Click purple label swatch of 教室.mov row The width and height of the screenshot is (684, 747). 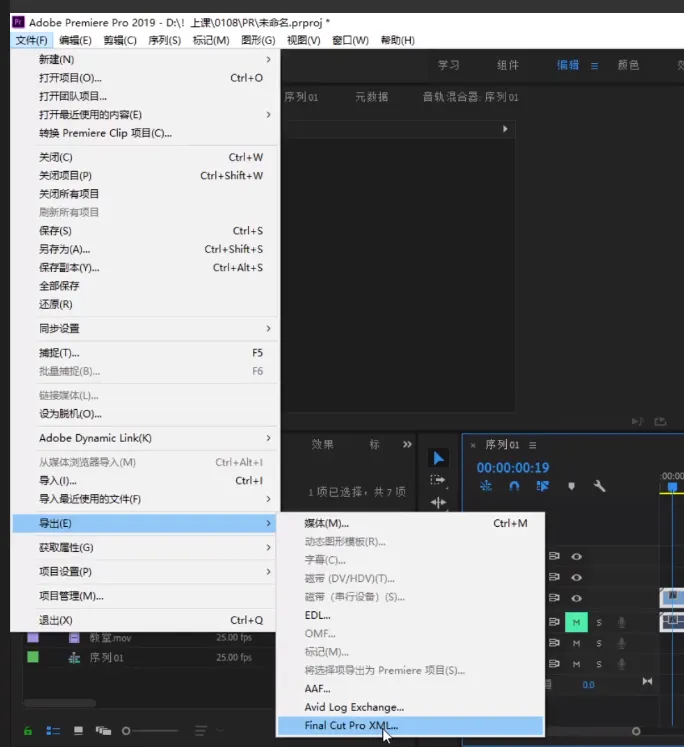click(x=33, y=637)
